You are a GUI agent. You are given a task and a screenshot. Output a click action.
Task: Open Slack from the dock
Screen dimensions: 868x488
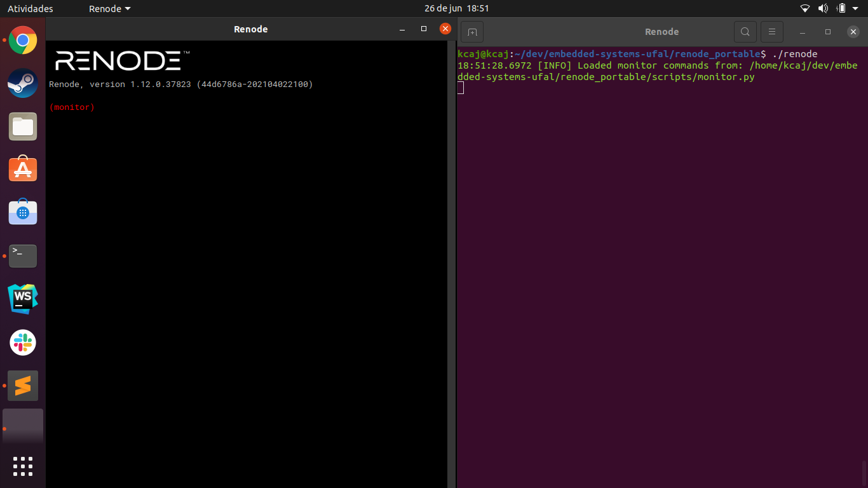(x=23, y=342)
